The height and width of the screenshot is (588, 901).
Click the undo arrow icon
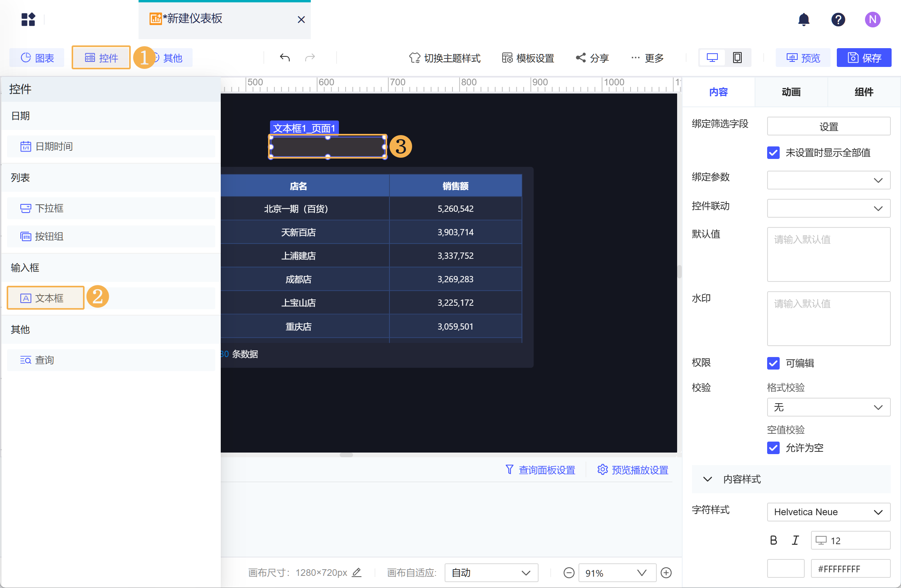point(285,58)
